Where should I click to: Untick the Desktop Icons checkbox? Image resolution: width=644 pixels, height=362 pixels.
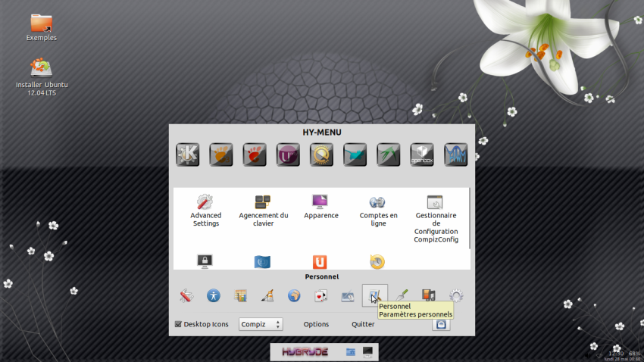click(178, 324)
